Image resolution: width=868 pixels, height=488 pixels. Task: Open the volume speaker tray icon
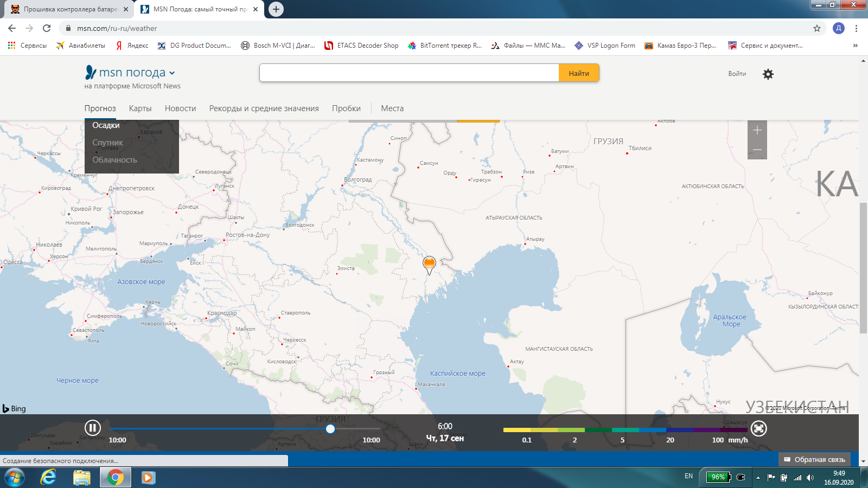[x=810, y=478]
